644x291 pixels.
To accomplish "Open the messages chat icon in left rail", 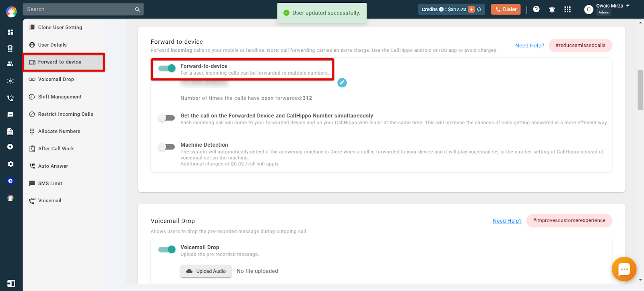I will (10, 115).
